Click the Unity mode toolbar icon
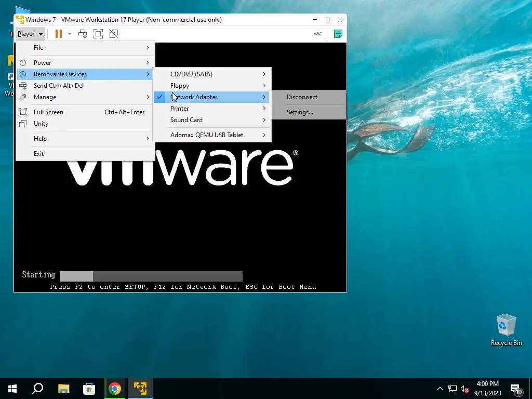 point(114,34)
